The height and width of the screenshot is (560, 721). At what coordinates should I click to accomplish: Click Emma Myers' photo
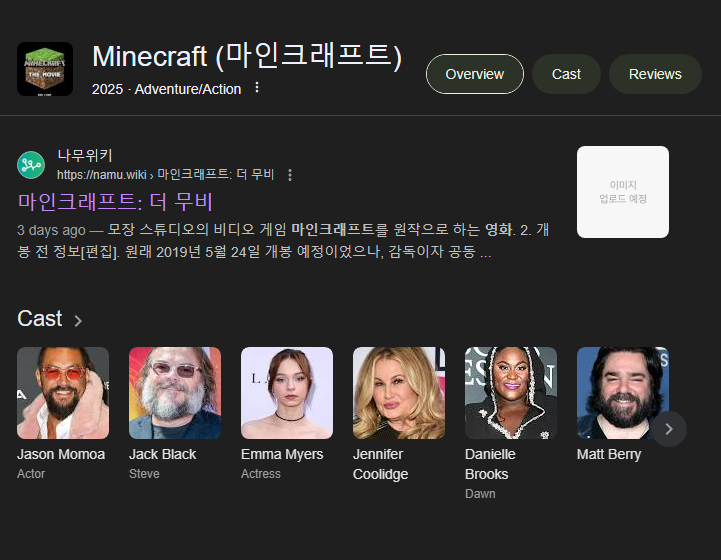287,393
